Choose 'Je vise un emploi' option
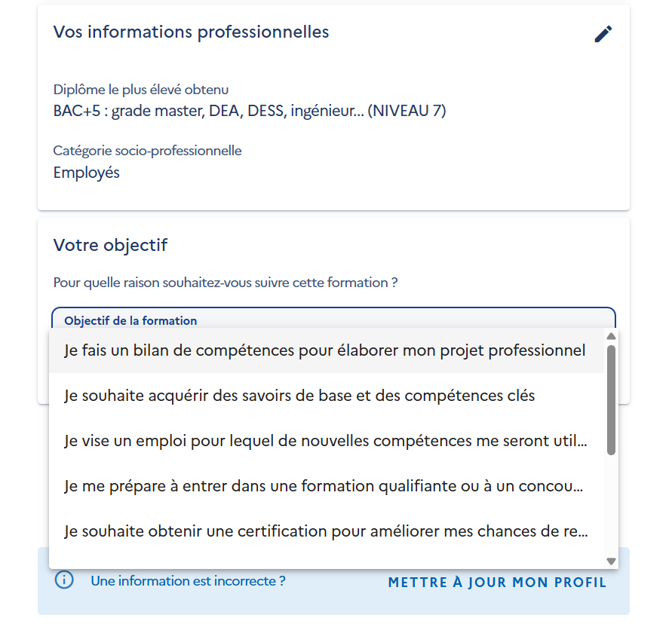The width and height of the screenshot is (672, 624). pos(327,441)
